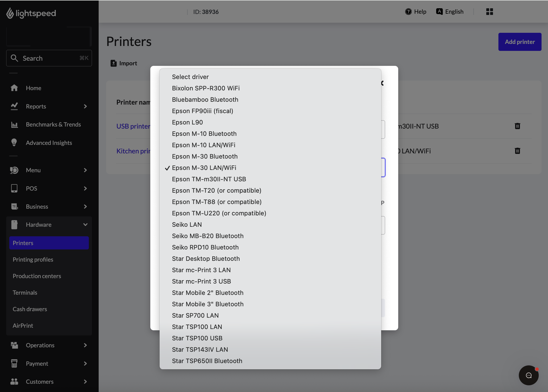This screenshot has height=392, width=548.
Task: Expand the Payment sidebar section
Action: (85, 364)
